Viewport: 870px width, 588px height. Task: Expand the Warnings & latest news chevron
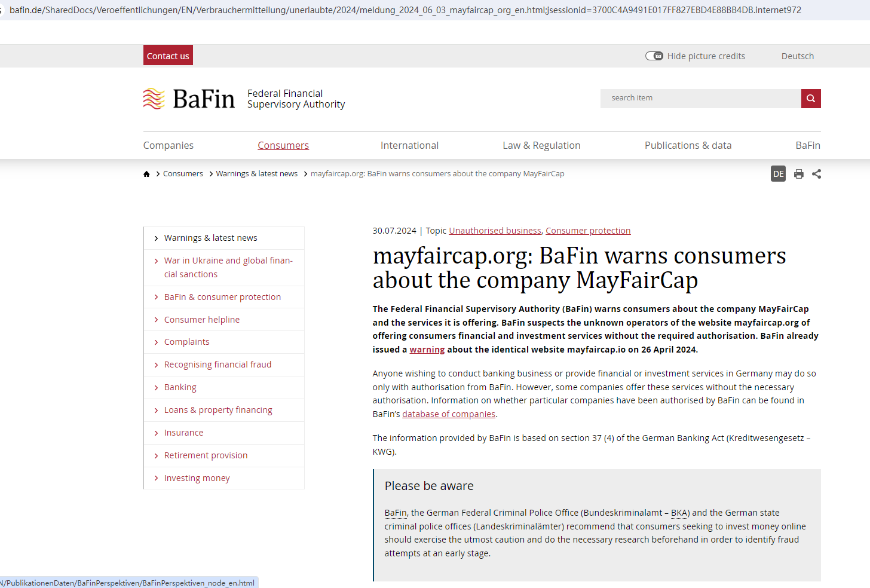tap(157, 238)
